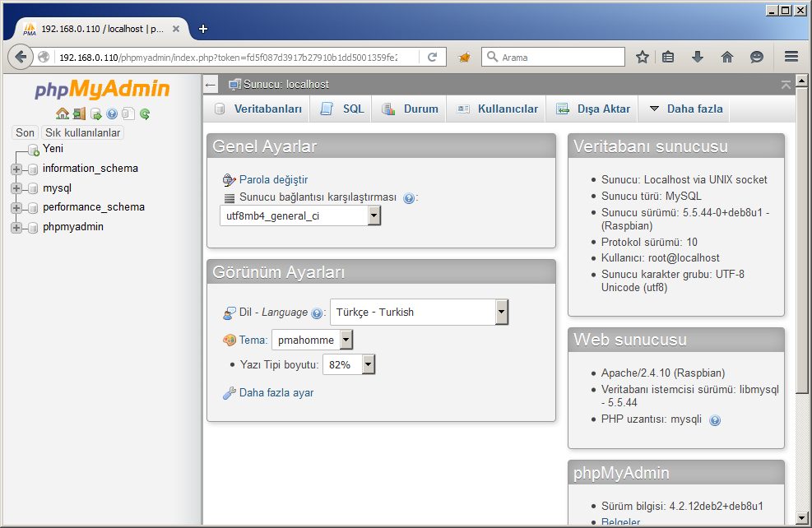This screenshot has width=812, height=528.
Task: Select the information_schema database name
Action: click(90, 169)
